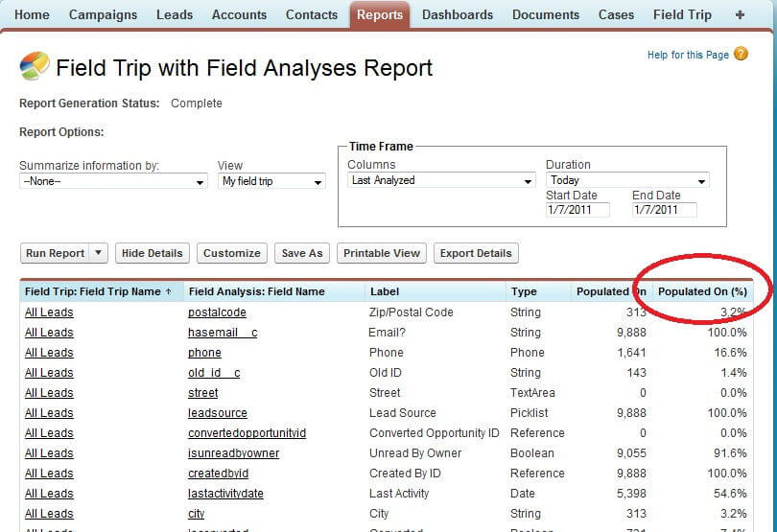The image size is (777, 532).
Task: Open the postalcode field analysis link
Action: click(217, 312)
